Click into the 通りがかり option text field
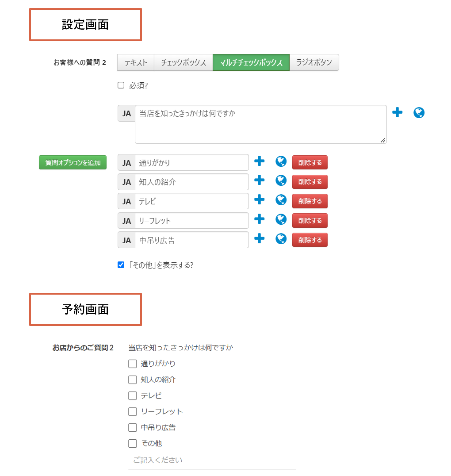451x476 pixels. pos(192,162)
